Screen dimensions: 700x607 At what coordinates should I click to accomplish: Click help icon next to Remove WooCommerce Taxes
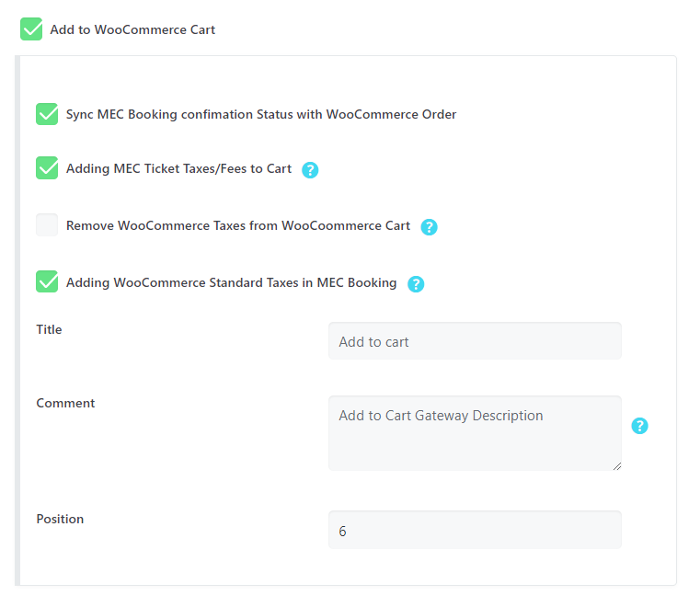[429, 227]
